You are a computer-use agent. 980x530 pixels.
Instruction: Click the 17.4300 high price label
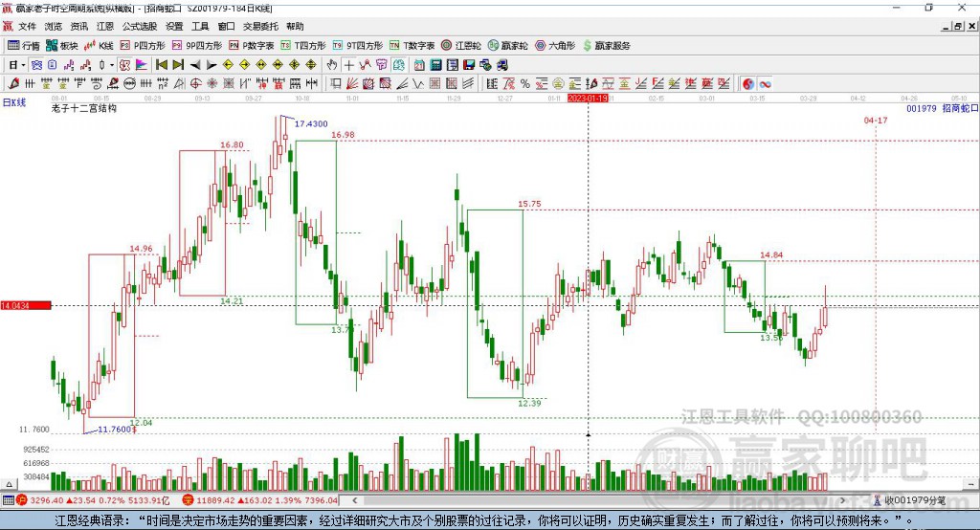click(311, 123)
